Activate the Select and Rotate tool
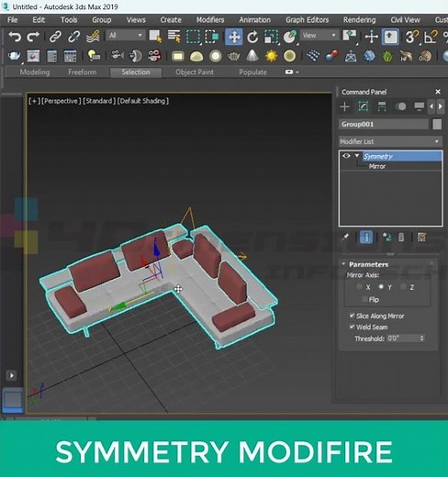 (x=252, y=37)
